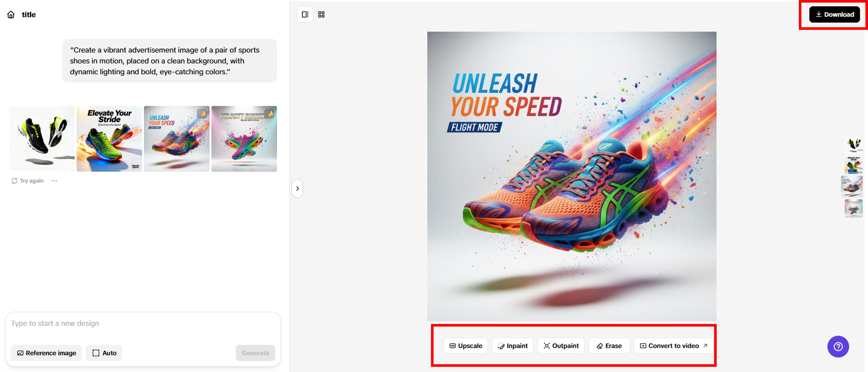Click Convert to video
Screen dimensions: 868x372
(673, 346)
